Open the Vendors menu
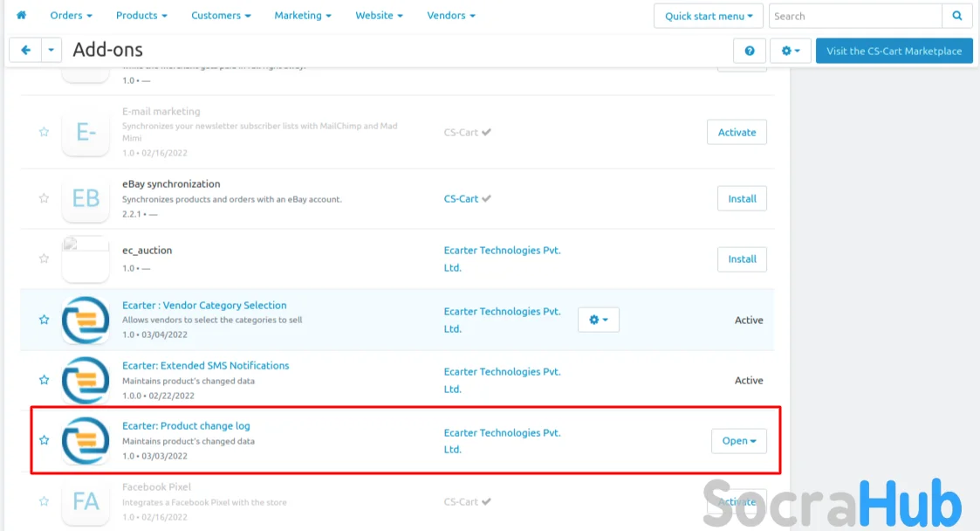The width and height of the screenshot is (980, 531). tap(450, 15)
